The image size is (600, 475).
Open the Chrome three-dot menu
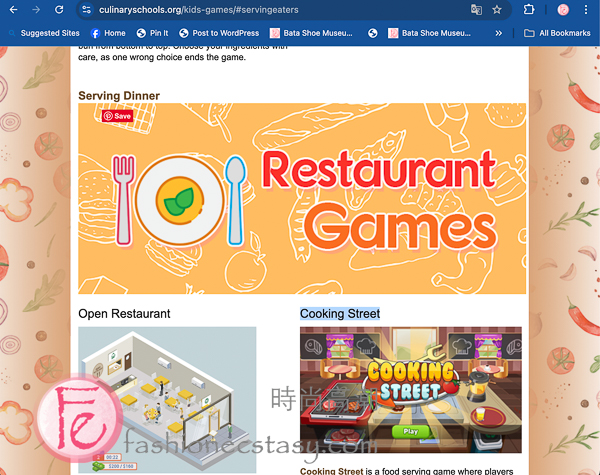click(586, 10)
